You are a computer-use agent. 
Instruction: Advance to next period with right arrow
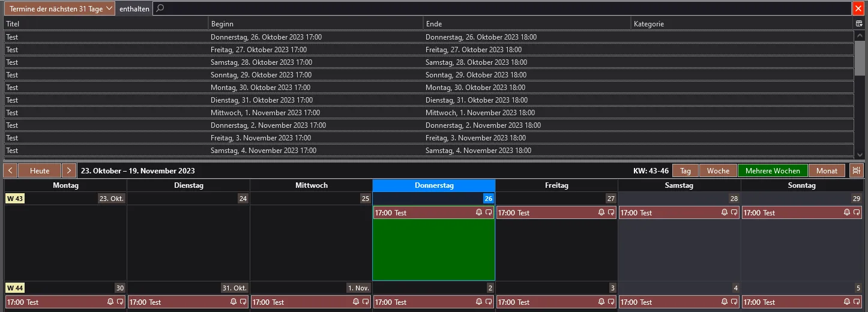70,171
